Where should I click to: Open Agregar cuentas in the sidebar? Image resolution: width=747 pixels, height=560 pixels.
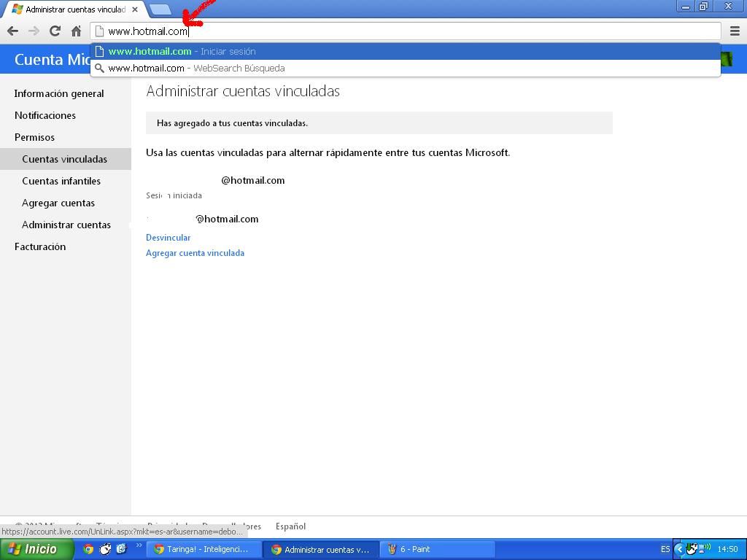coord(58,203)
